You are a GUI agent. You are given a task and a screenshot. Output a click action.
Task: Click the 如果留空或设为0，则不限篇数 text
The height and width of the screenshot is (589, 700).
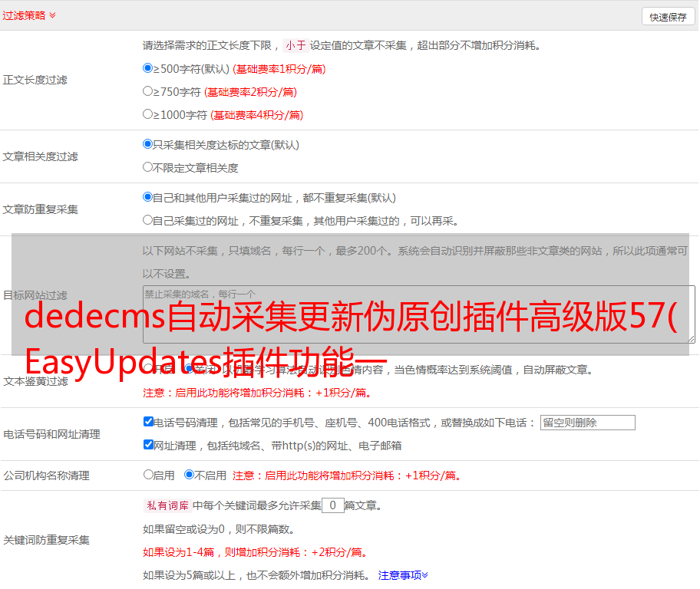(x=219, y=529)
